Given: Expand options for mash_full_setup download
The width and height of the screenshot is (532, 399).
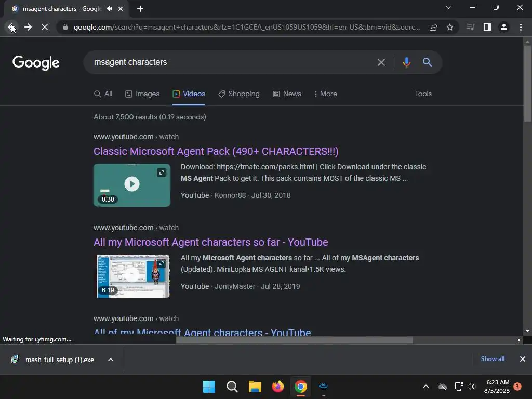Looking at the screenshot, I should (111, 360).
